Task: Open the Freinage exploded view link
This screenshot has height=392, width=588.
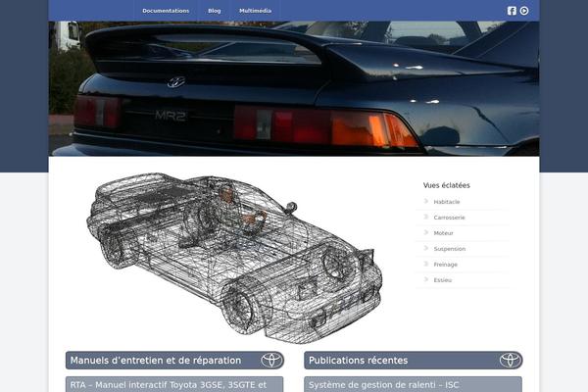Action: 446,265
